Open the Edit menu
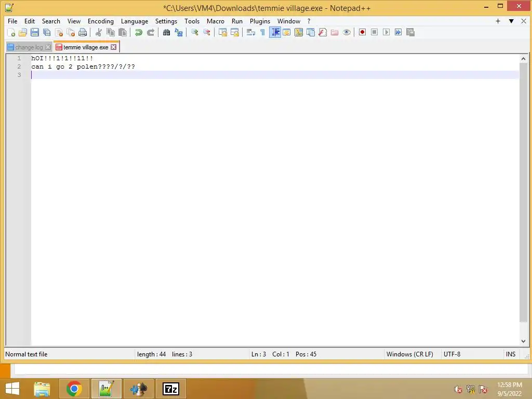This screenshot has height=399, width=532. (30, 21)
